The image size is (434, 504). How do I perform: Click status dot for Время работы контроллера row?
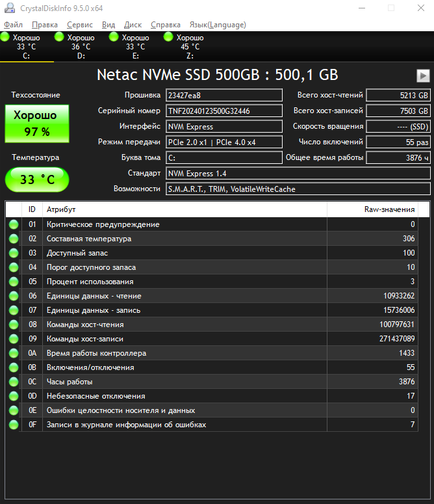click(14, 353)
